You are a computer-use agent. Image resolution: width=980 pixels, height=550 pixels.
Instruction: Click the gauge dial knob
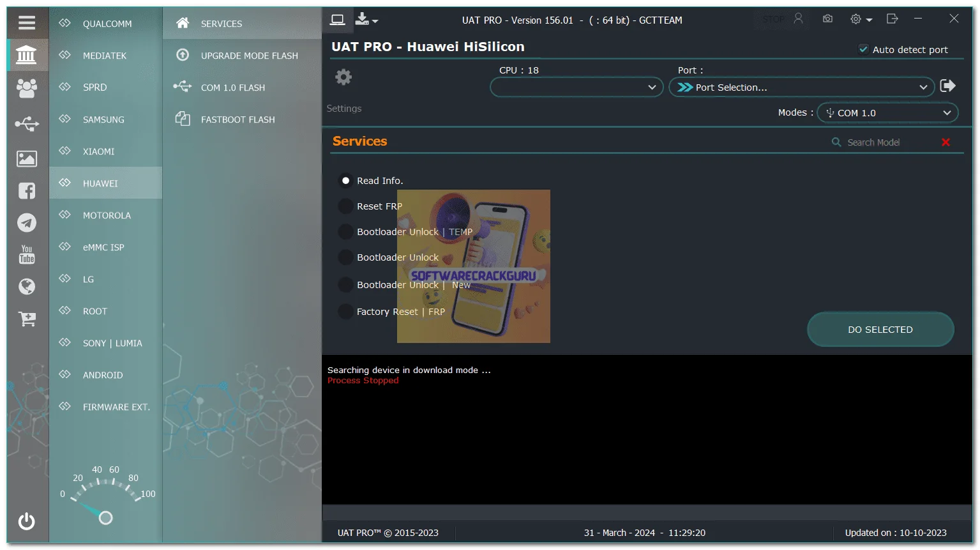106,518
